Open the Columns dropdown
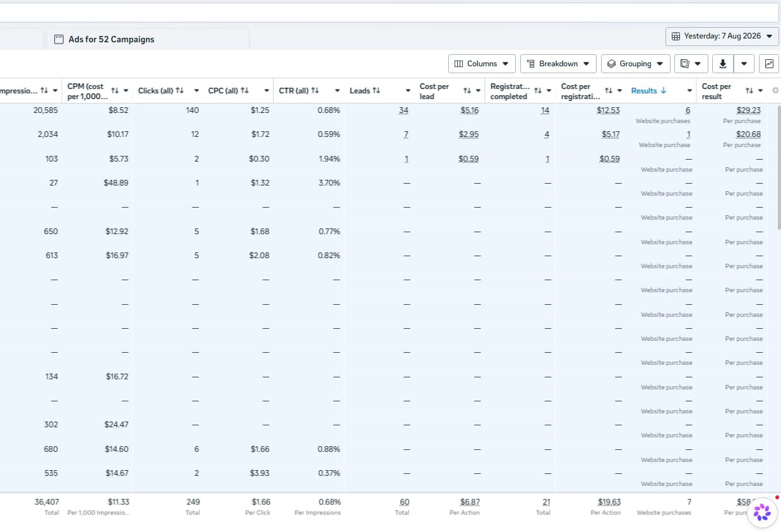This screenshot has width=781, height=532. point(482,64)
